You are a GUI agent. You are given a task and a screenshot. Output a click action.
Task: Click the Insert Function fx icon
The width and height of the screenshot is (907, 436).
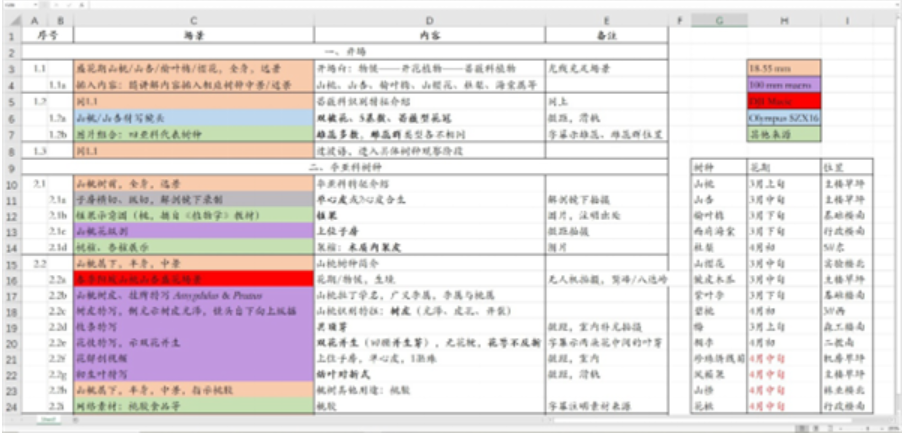[81, 5]
